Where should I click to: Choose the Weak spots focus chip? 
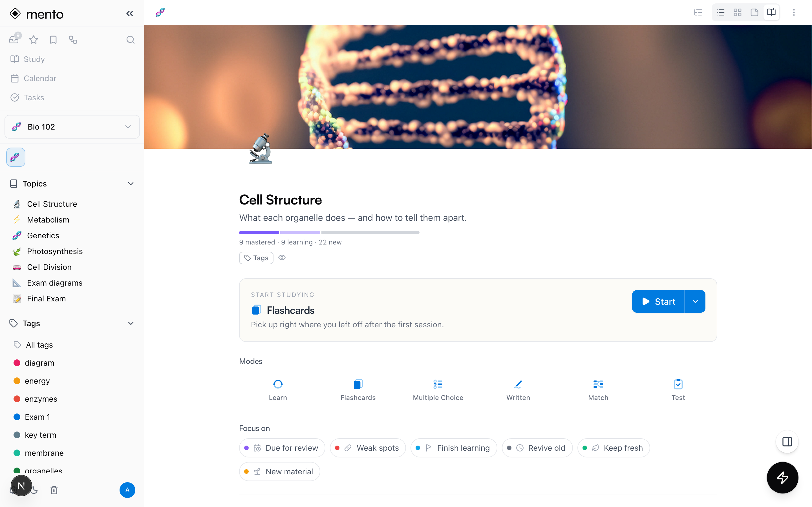click(x=368, y=448)
